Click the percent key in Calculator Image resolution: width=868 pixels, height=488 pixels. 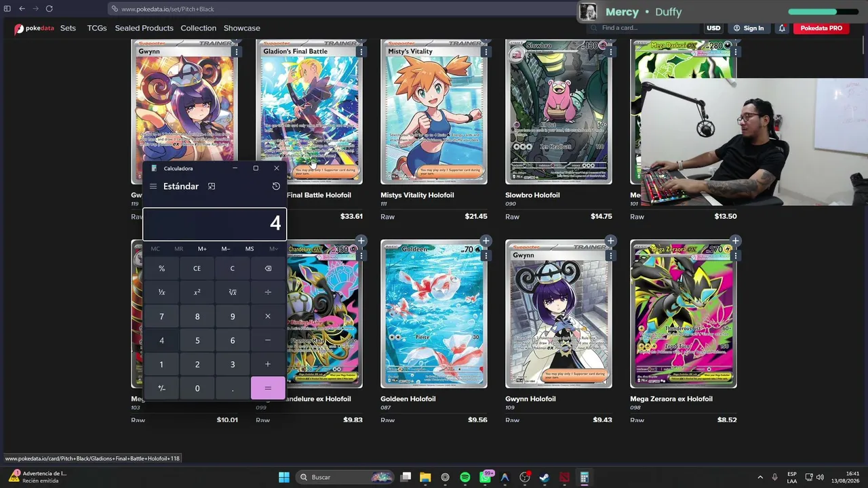pos(161,268)
